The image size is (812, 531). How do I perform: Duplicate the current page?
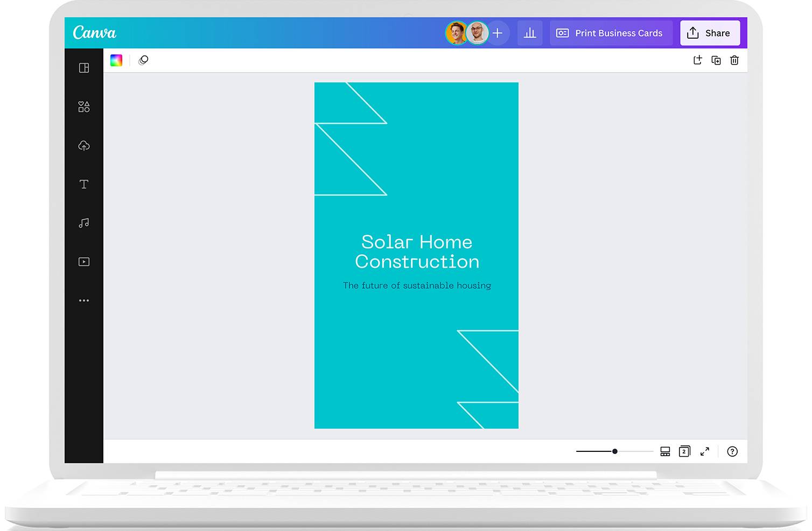(x=716, y=60)
